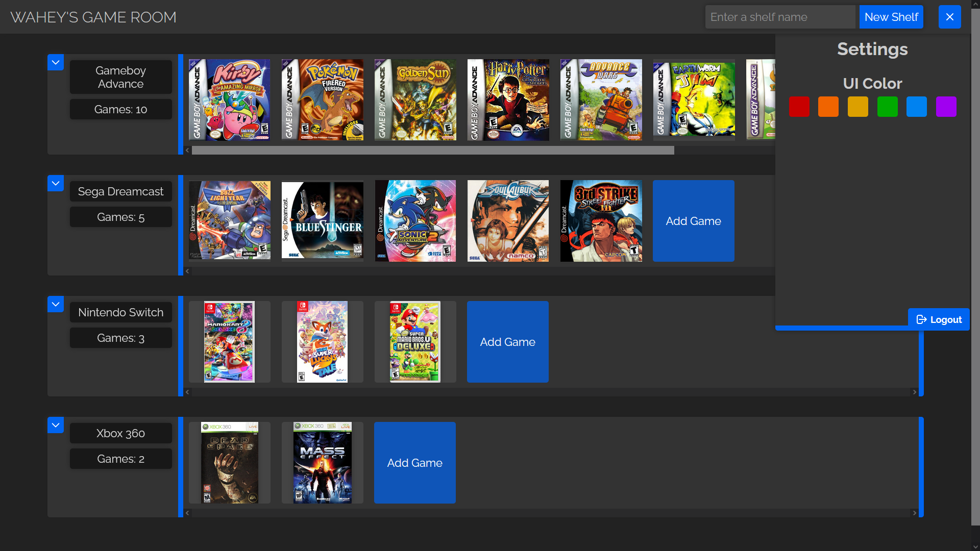Focus the shelf name input field
Image resolution: width=980 pixels, height=551 pixels.
pyautogui.click(x=780, y=17)
